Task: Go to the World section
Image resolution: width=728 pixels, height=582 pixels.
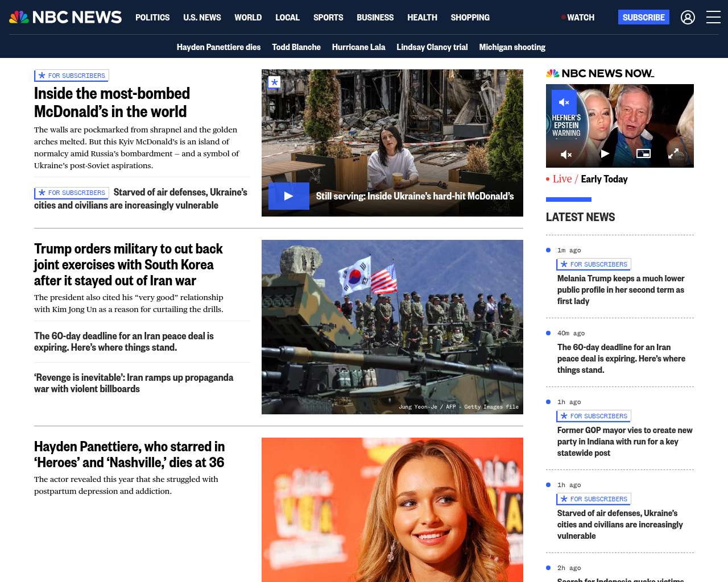Action: click(248, 18)
